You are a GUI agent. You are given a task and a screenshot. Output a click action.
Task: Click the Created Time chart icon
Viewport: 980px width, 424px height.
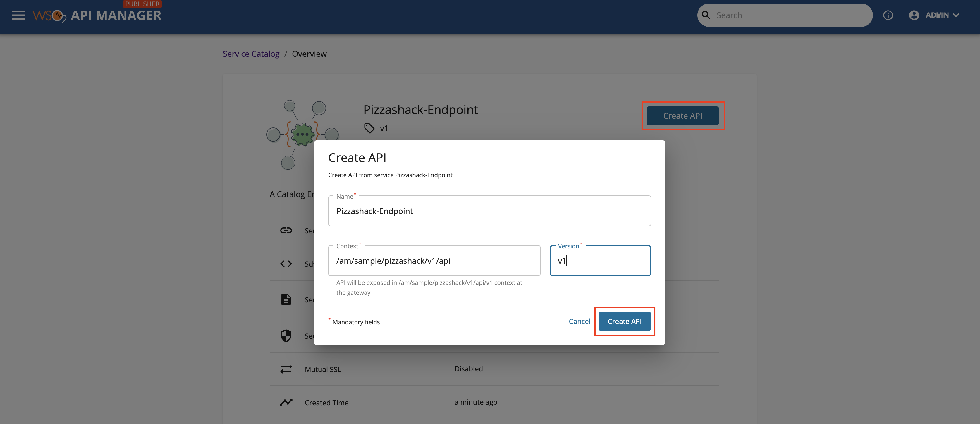pyautogui.click(x=286, y=402)
